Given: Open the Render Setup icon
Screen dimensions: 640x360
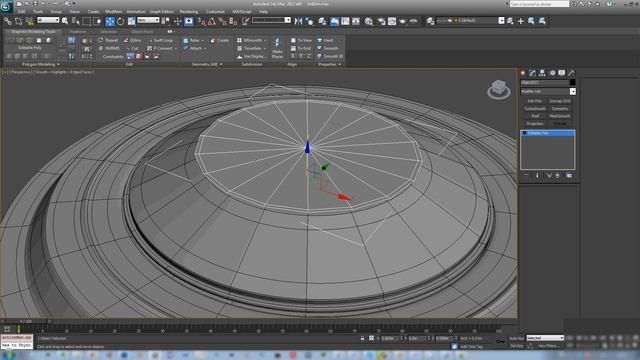Looking at the screenshot, I should 382,21.
